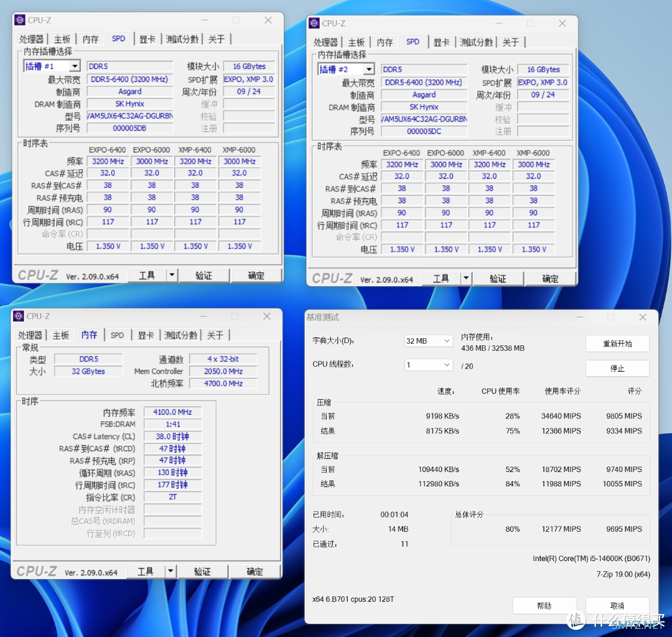Open 关于 tab in slot #1 window
672x637 pixels.
pyautogui.click(x=217, y=39)
